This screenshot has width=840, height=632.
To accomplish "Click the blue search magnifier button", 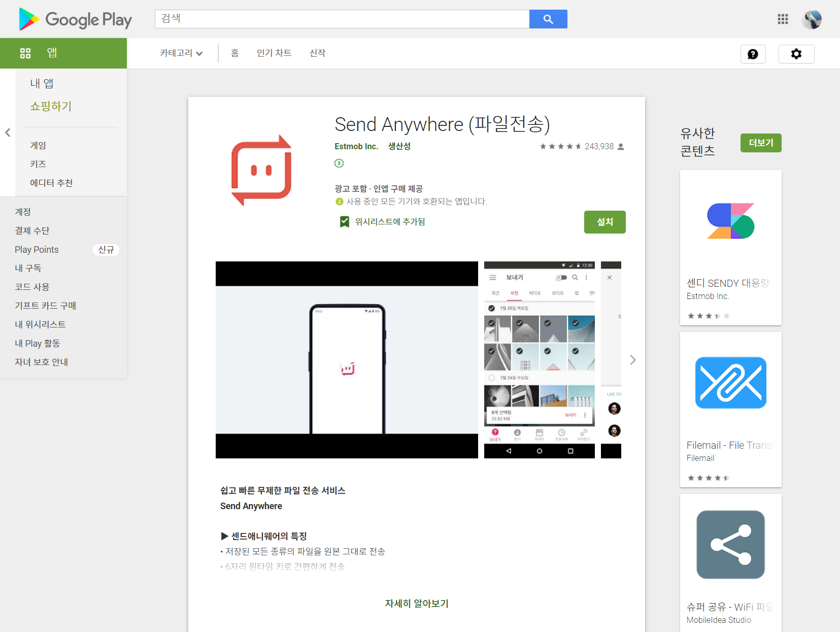I will point(548,19).
